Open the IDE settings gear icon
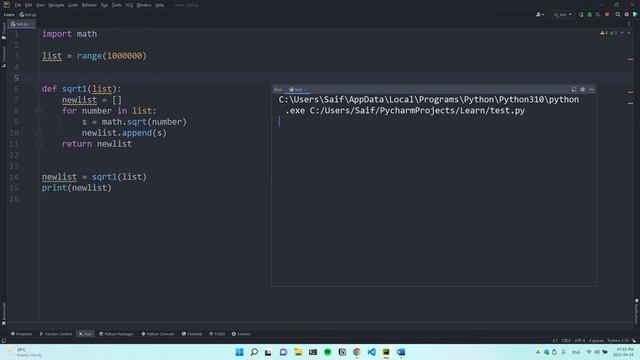 (627, 15)
